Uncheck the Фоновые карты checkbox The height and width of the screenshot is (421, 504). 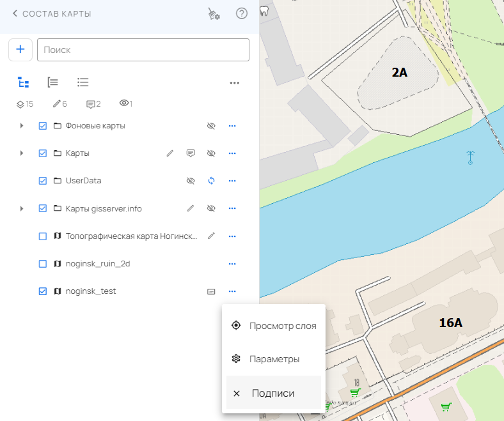coord(43,126)
